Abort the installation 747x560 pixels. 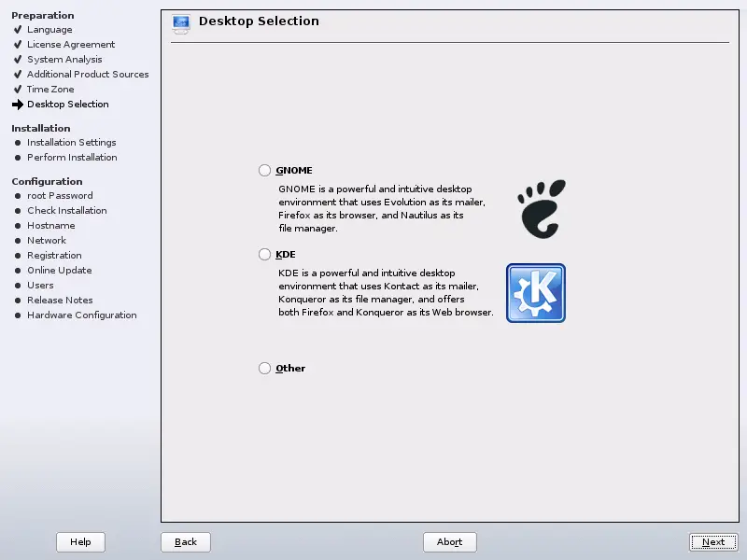click(449, 542)
